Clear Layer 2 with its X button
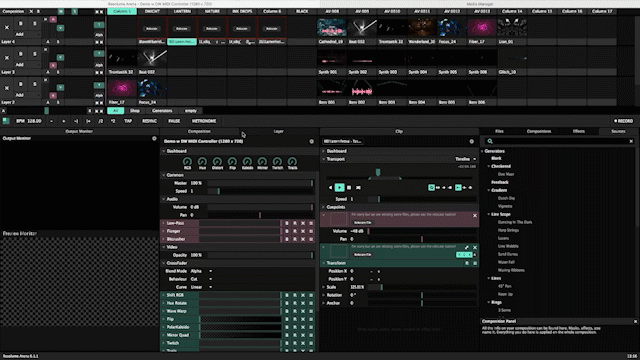Screen dimensions: 640x360 pyautogui.click(x=7, y=88)
